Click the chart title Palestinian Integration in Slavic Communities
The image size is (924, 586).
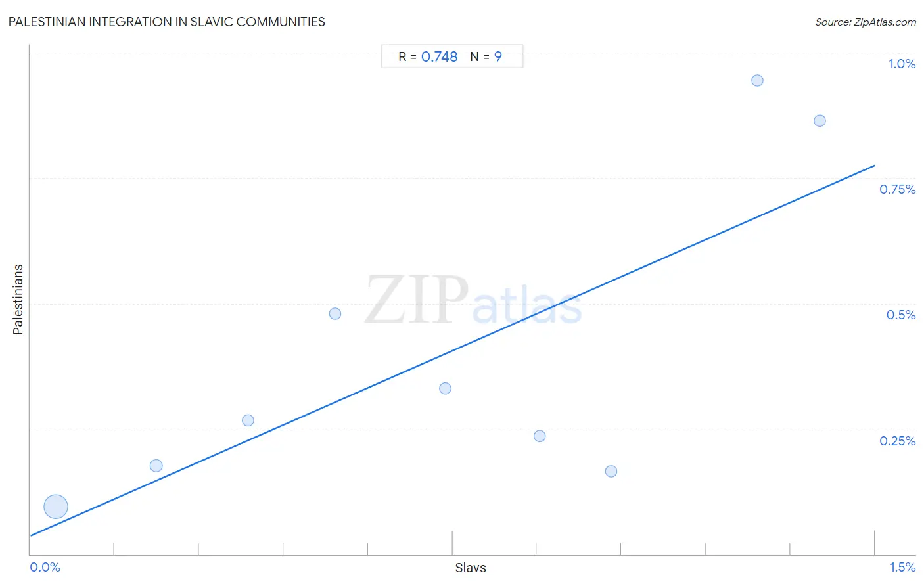(167, 22)
